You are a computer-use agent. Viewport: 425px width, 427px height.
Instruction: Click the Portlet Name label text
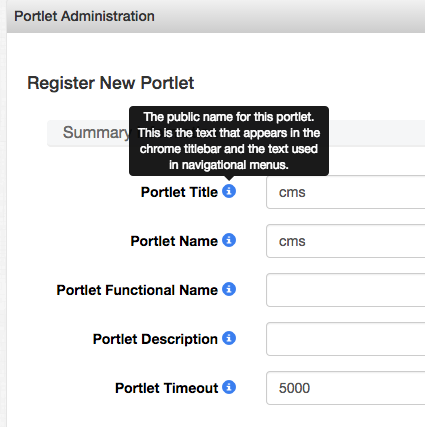(x=174, y=241)
